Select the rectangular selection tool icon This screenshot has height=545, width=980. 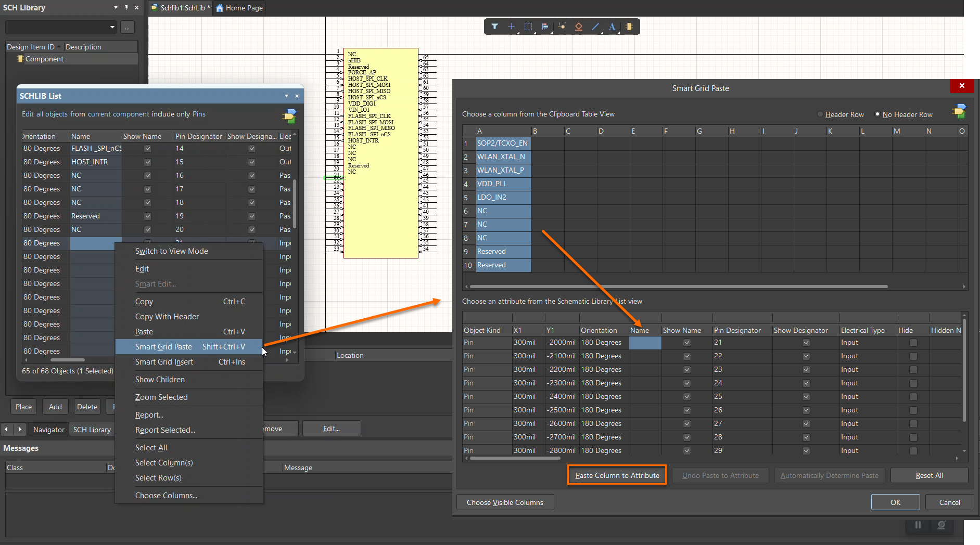[528, 27]
